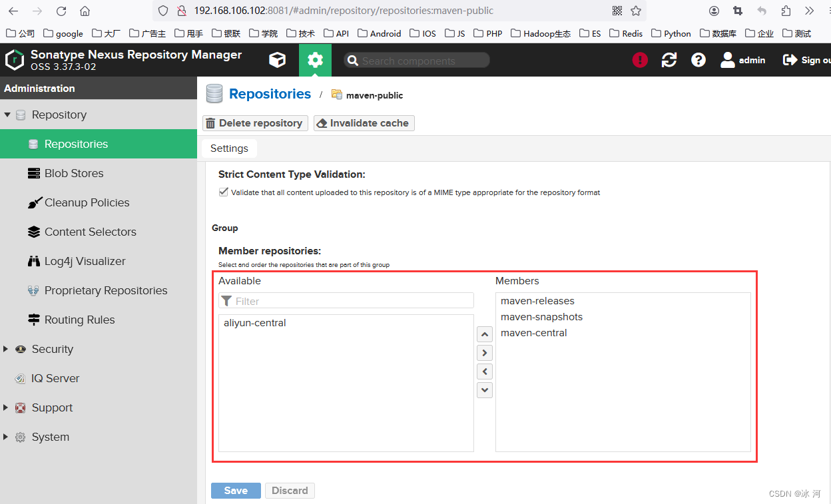The height and width of the screenshot is (504, 831).
Task: Switch to the Settings tab
Action: [x=229, y=148]
